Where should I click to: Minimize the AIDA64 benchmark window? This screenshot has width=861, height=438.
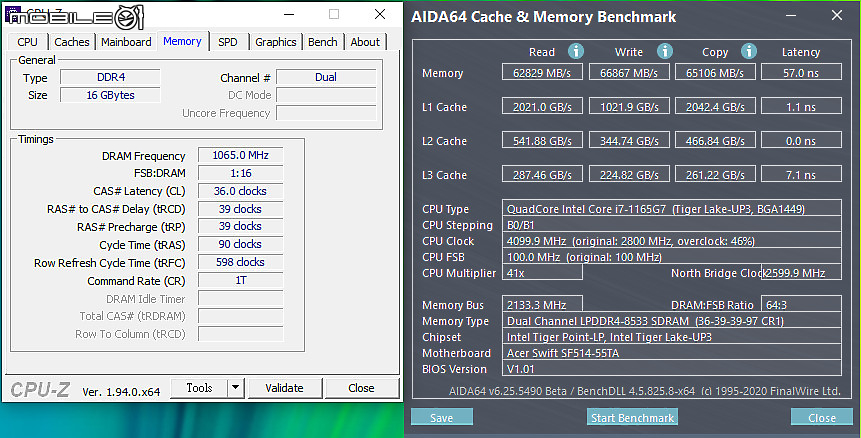tap(791, 15)
